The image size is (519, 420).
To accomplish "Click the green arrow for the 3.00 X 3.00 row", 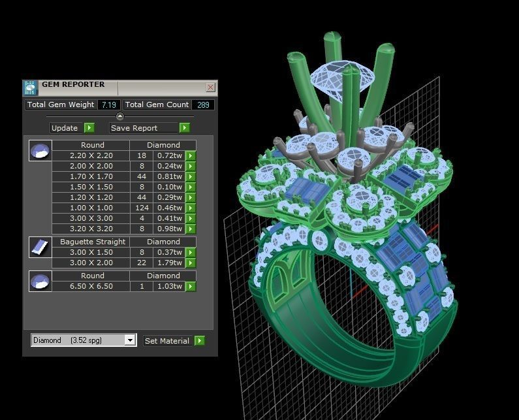I will [191, 218].
